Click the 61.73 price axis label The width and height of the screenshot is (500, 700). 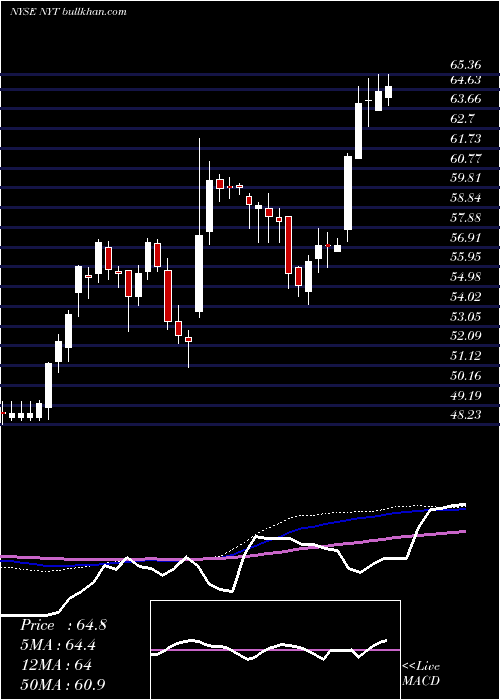point(466,139)
